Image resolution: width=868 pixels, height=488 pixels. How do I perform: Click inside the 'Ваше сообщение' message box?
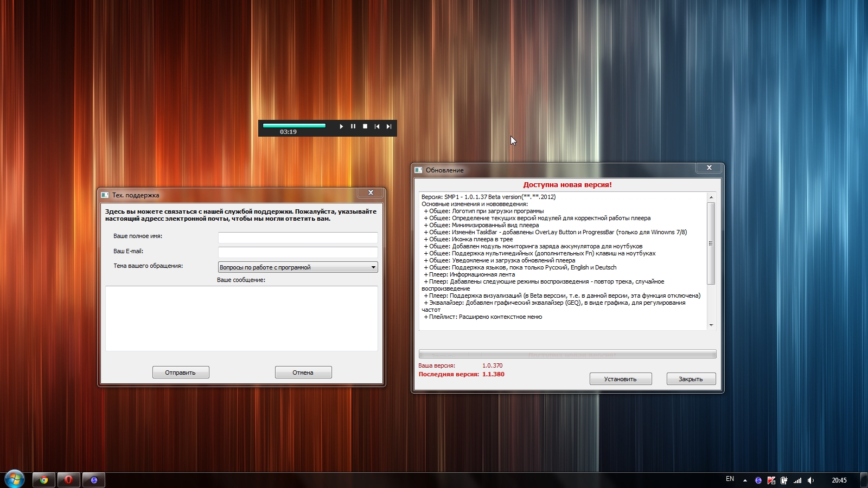pos(241,318)
